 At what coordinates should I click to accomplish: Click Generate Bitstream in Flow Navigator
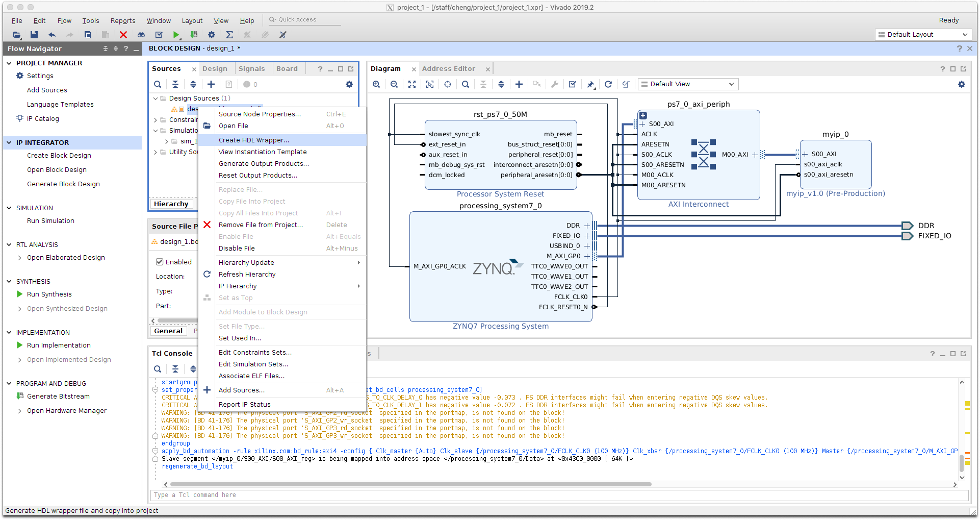point(58,397)
